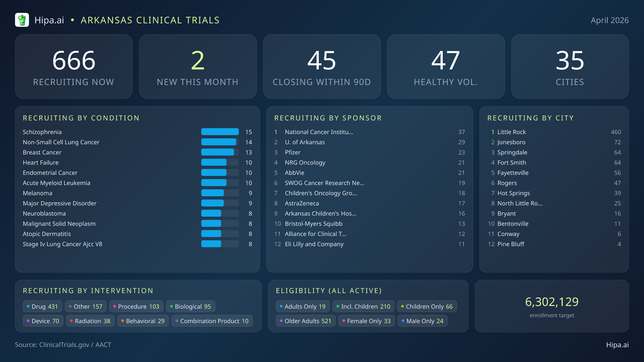Click the Device 70 chip
The width and height of the screenshot is (644, 362).
pos(43,321)
